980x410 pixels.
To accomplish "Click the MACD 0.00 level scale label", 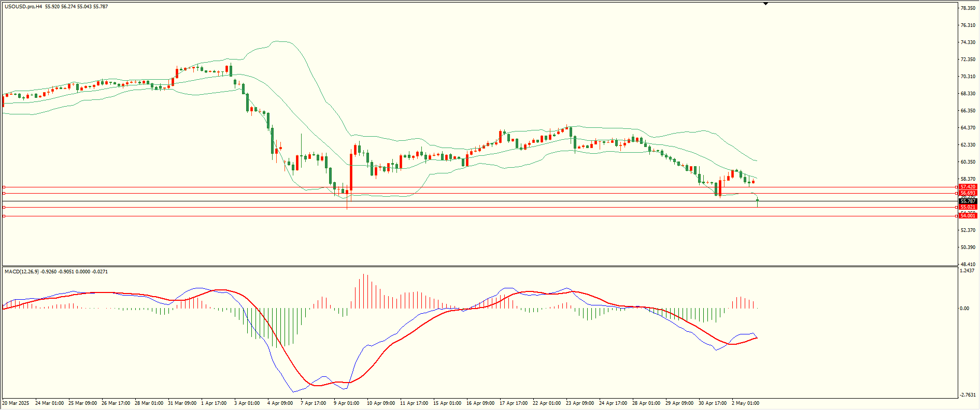I will pyautogui.click(x=964, y=308).
